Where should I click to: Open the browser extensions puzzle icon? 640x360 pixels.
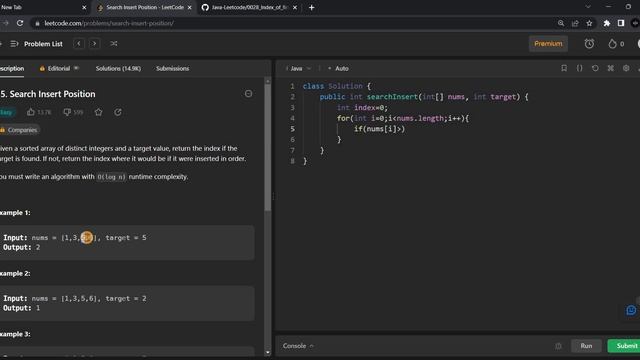(607, 23)
